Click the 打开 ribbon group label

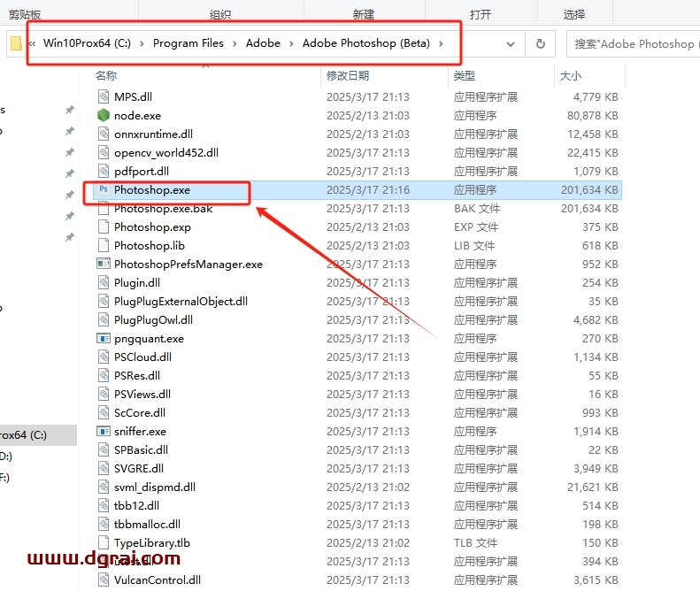(x=481, y=15)
